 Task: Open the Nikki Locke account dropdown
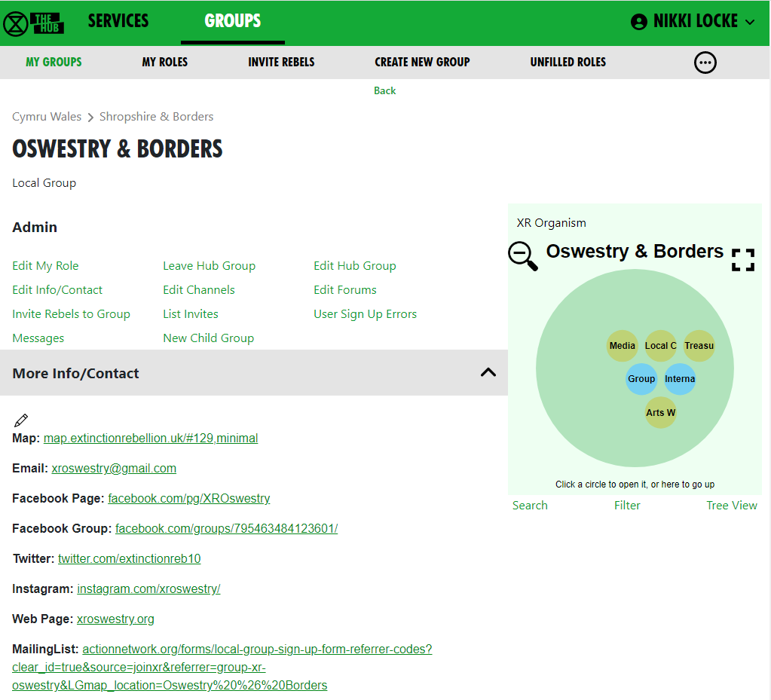click(693, 22)
